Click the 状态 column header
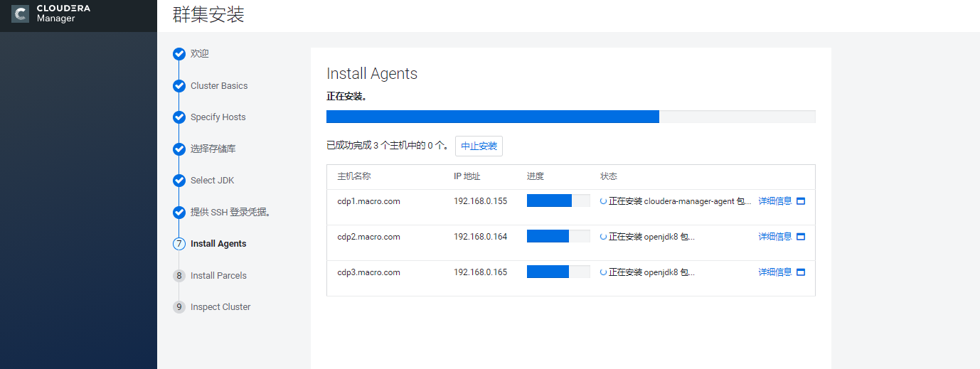Viewport: 980px width, 369px height. click(609, 176)
